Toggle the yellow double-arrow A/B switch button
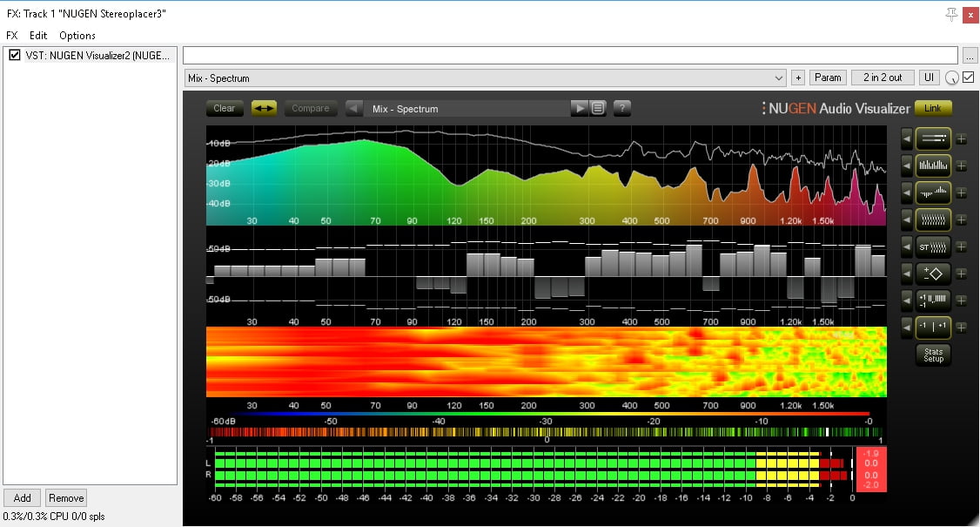 pos(264,109)
